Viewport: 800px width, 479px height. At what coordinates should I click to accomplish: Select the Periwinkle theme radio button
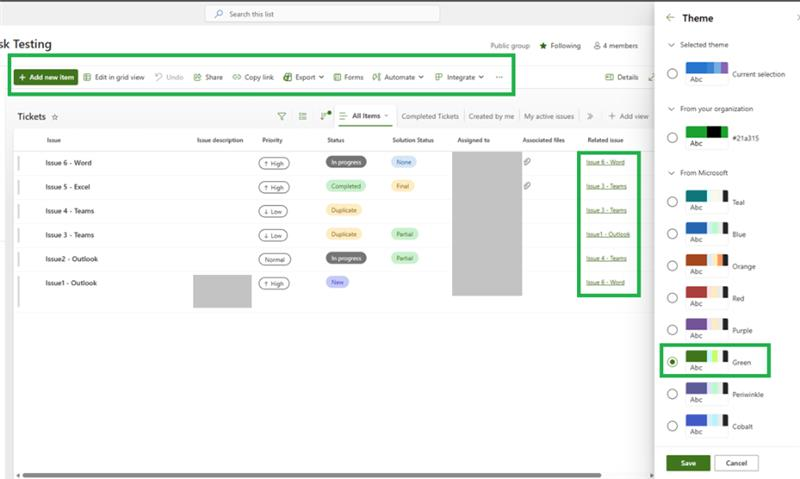coord(672,394)
